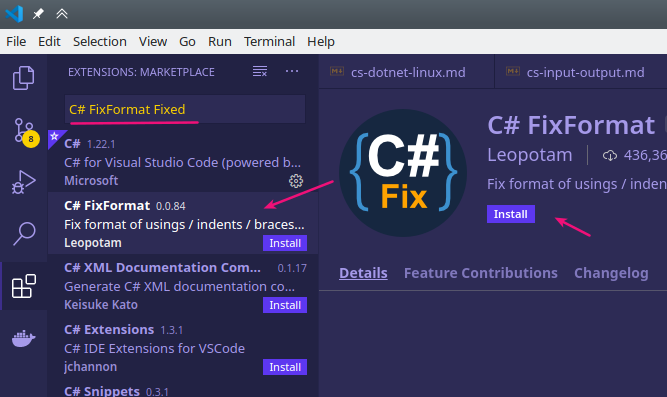Open the Selection menu
The height and width of the screenshot is (397, 667).
pyautogui.click(x=100, y=41)
